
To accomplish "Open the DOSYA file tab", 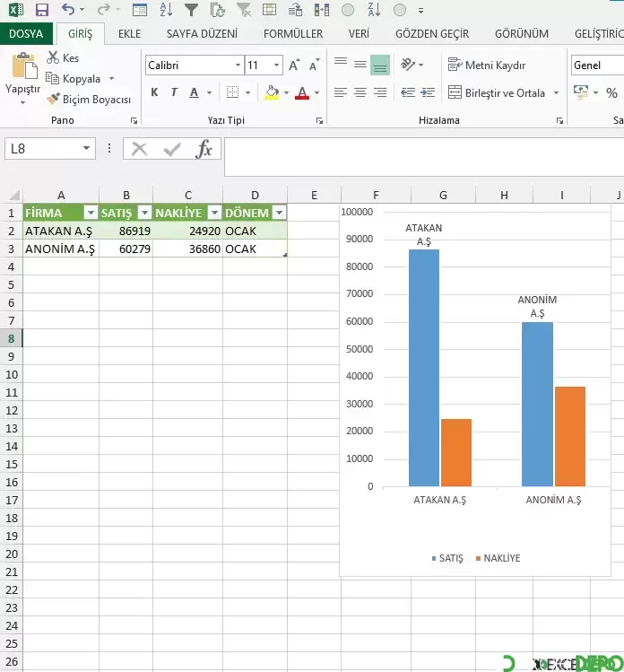I will click(26, 33).
